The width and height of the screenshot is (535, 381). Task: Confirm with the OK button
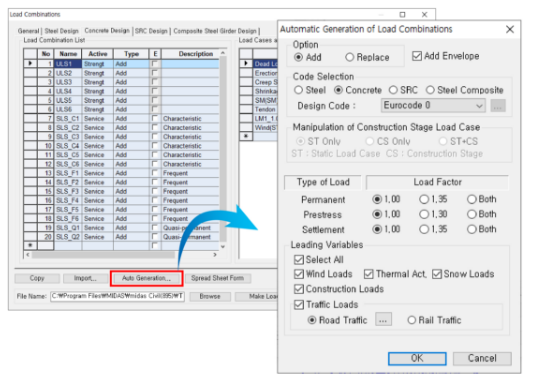click(x=417, y=358)
